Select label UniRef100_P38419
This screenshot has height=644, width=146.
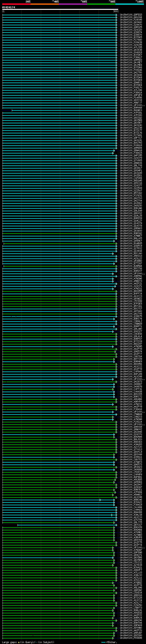(x=131, y=505)
